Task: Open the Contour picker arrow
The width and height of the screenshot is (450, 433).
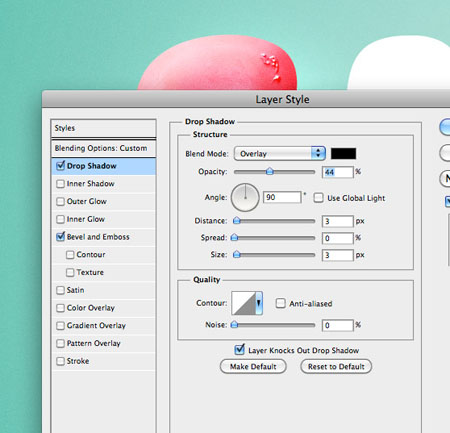Action: point(259,303)
